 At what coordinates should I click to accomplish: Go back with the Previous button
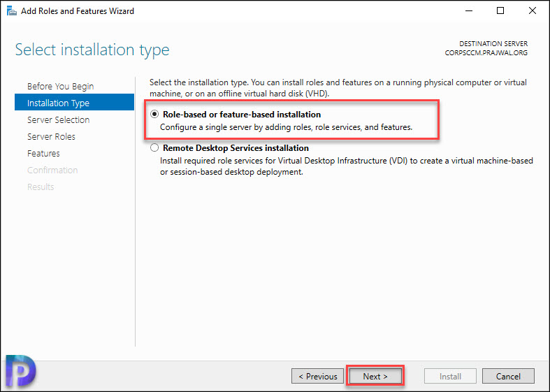coord(317,376)
